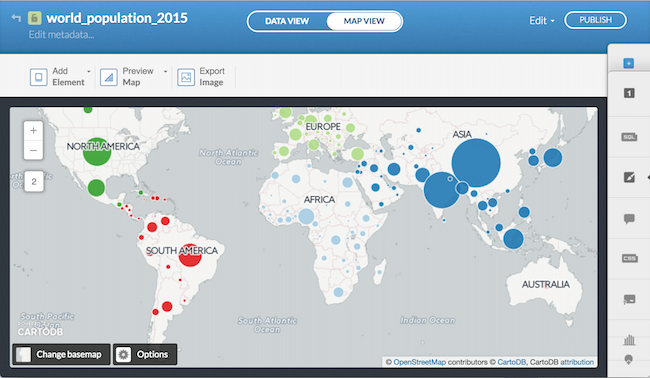This screenshot has width=650, height=378.
Task: Switch to Map View tab
Action: pos(364,21)
